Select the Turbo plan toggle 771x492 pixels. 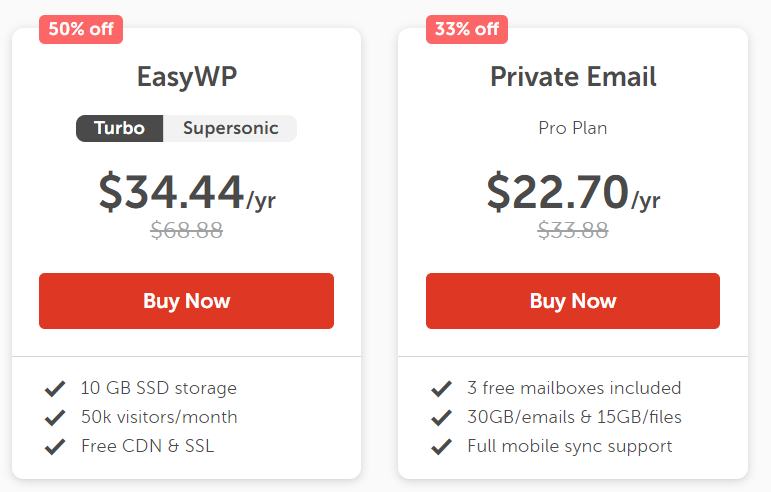(119, 128)
